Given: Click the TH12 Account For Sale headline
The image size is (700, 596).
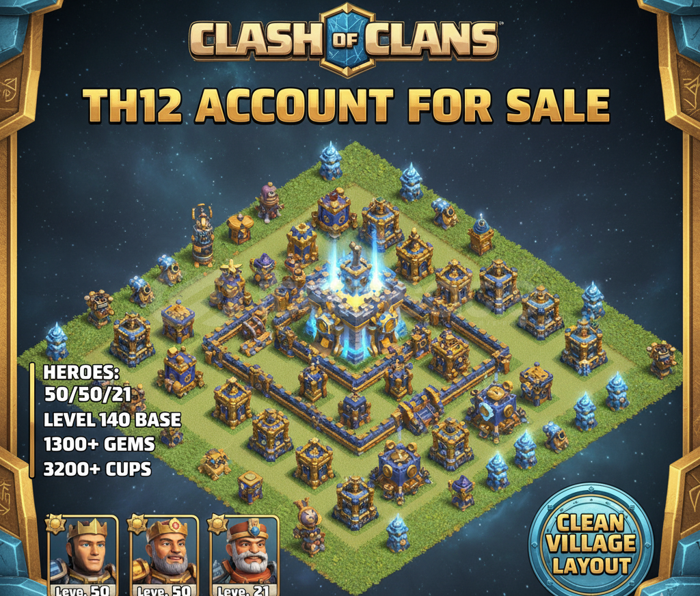Looking at the screenshot, I should tap(347, 106).
